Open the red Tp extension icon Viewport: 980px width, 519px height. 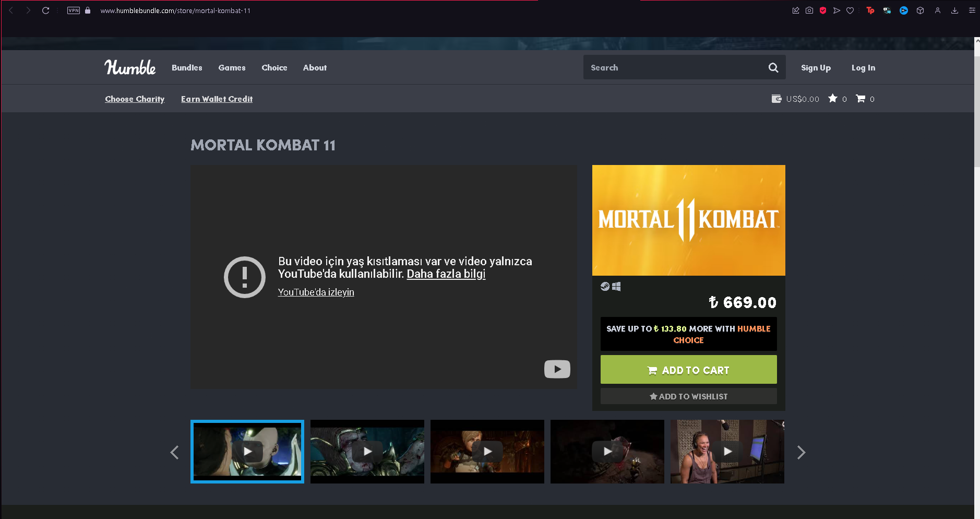click(870, 10)
